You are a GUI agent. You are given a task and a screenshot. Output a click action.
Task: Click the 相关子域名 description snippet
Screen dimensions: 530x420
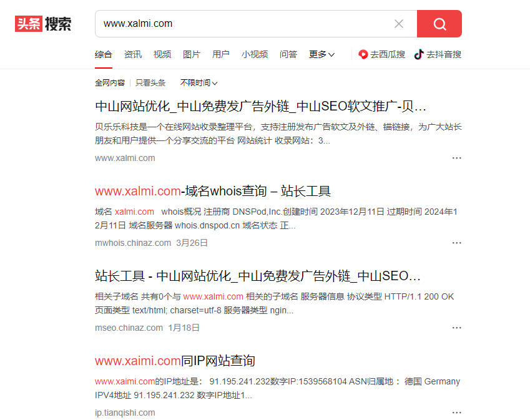click(x=274, y=303)
